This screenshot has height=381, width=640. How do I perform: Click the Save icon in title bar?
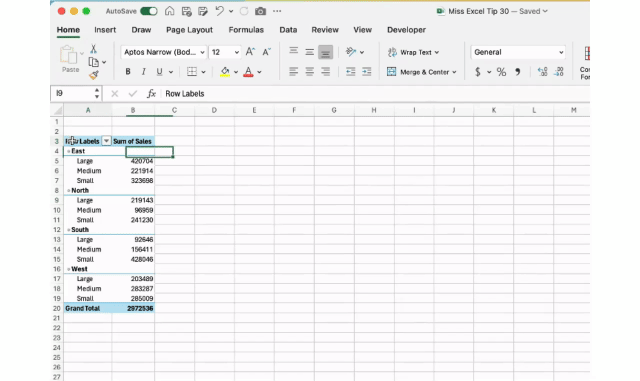click(x=187, y=11)
